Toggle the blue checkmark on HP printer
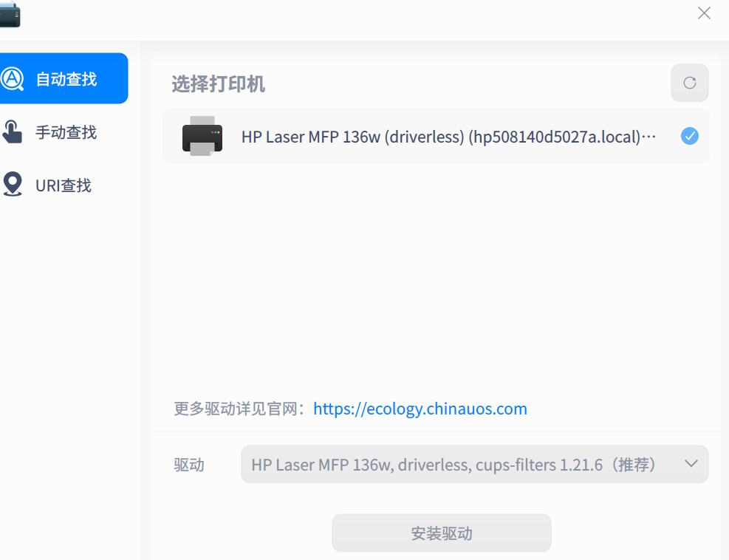The height and width of the screenshot is (560, 729). point(689,136)
